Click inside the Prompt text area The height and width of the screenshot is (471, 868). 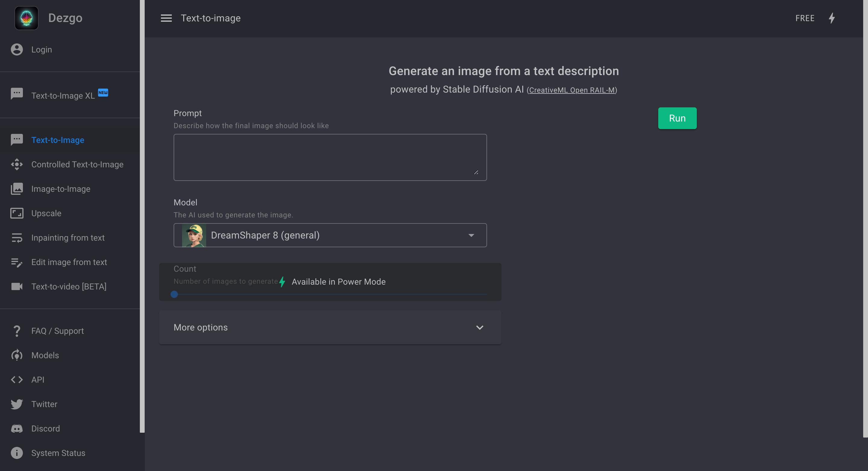pos(330,157)
